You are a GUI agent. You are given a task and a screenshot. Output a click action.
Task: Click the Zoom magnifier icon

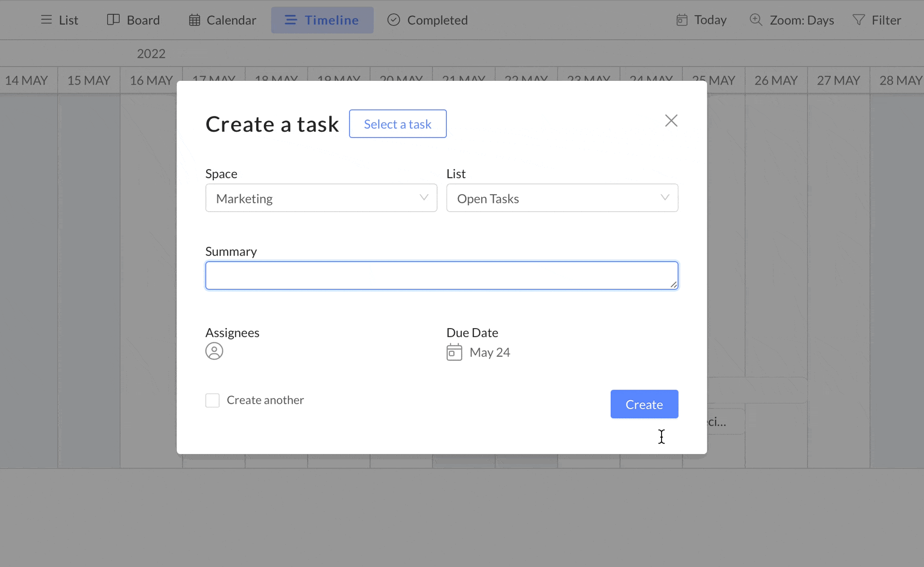(756, 20)
